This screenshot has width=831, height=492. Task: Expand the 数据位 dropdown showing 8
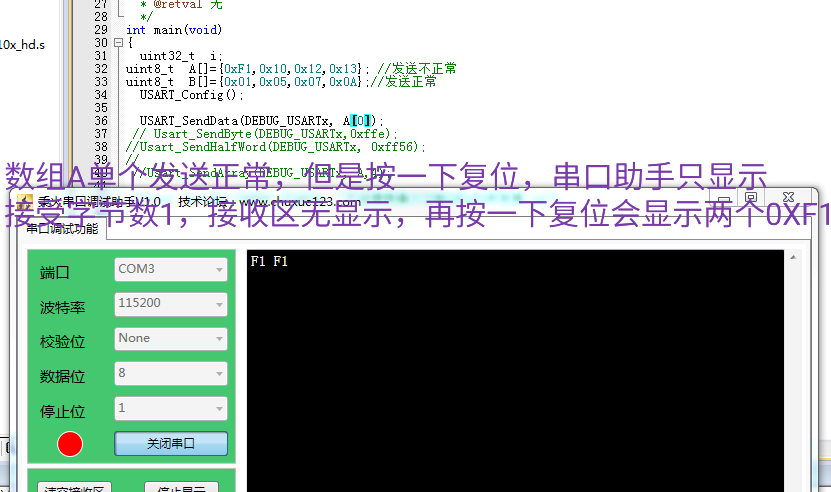(170, 374)
